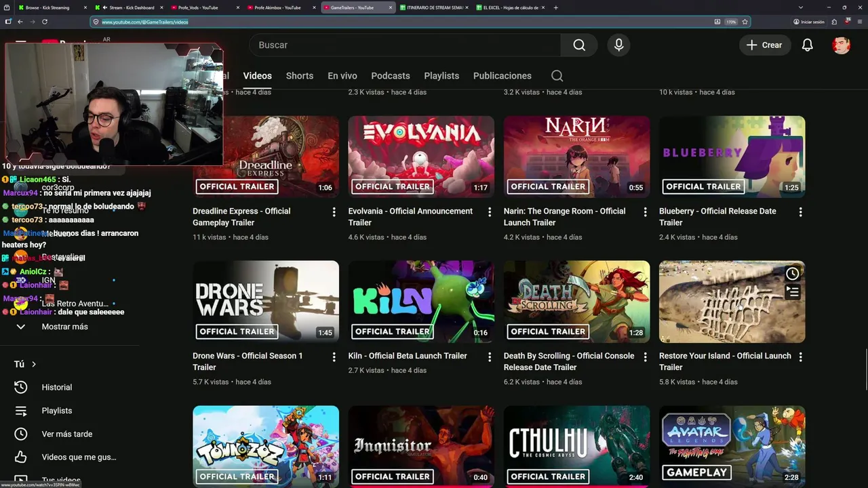
Task: Click the site security shield icon
Action: tap(96, 22)
